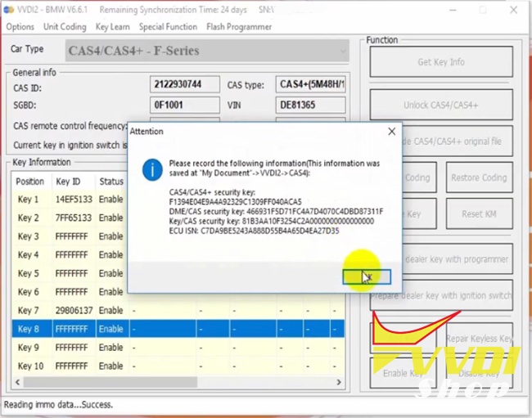Click the ECU ISN line in dialog
The height and width of the screenshot is (418, 532).
pyautogui.click(x=254, y=231)
